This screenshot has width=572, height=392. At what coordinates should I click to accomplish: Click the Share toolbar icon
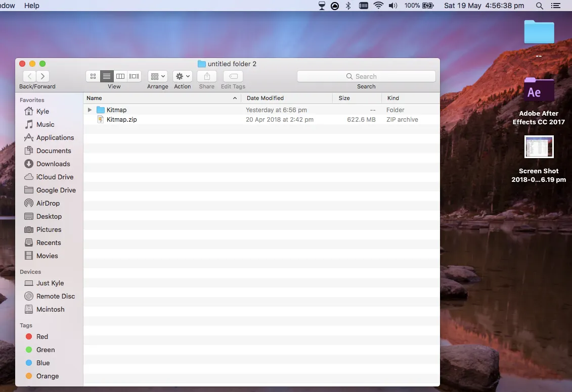click(x=207, y=76)
